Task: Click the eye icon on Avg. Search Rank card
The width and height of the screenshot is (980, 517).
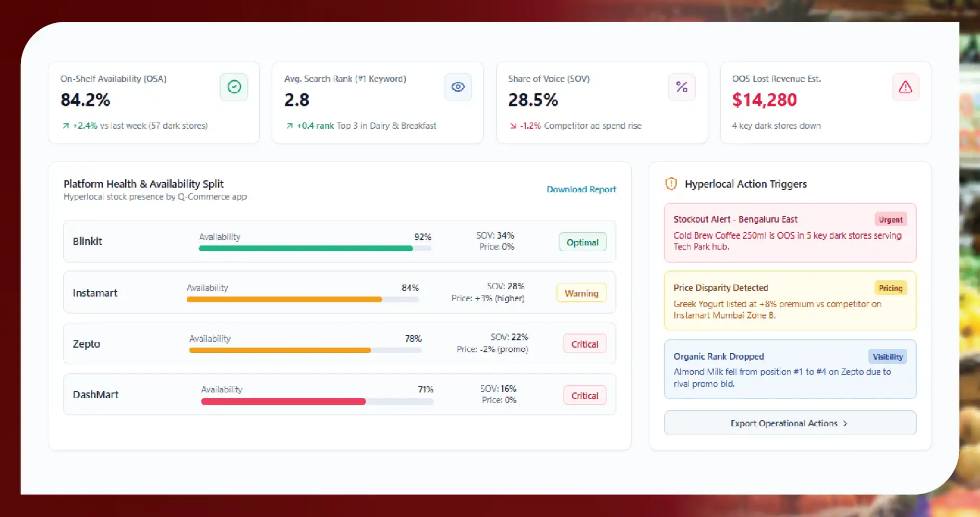Action: (x=458, y=87)
